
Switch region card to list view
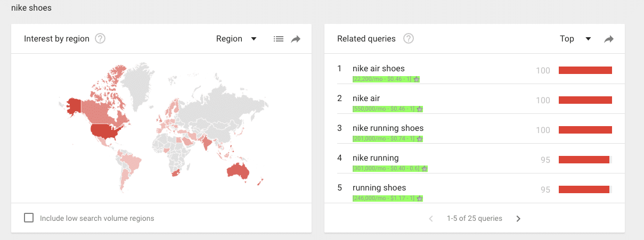coord(278,39)
